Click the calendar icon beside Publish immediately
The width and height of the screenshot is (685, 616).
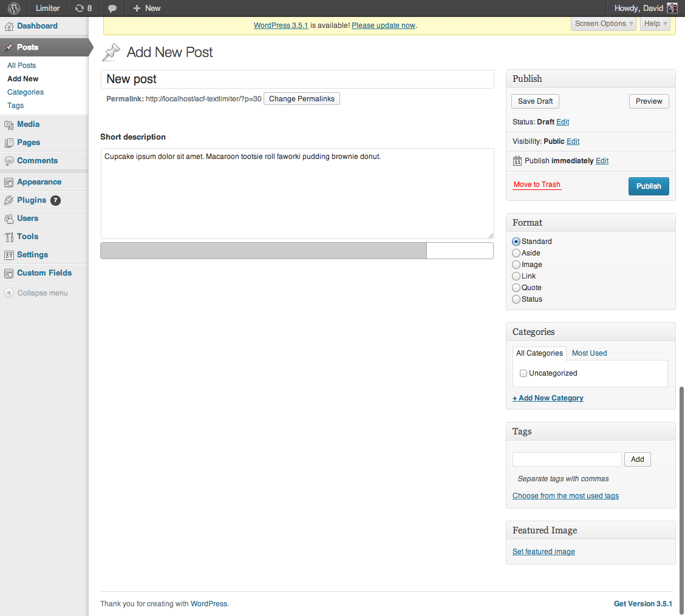pos(517,161)
